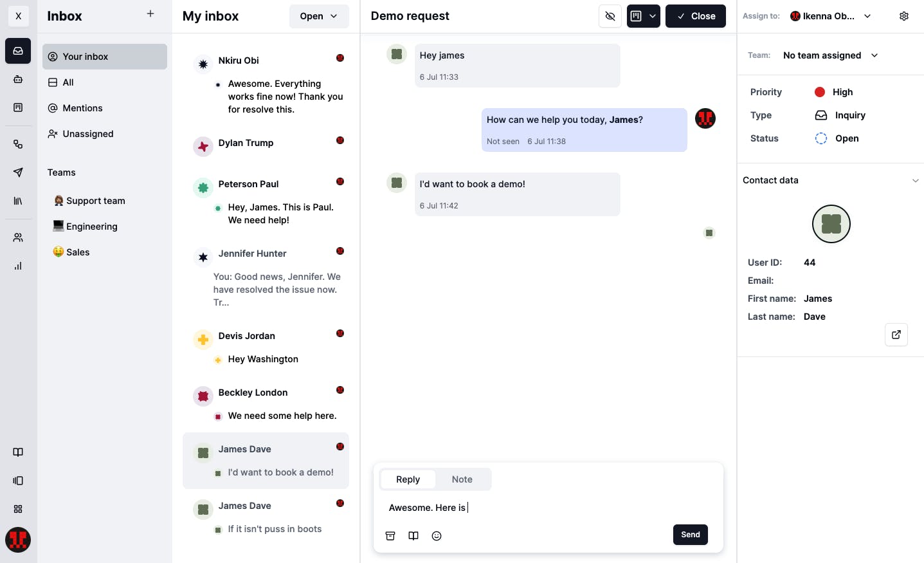This screenshot has height=563, width=924.
Task: Open contact profile external link icon
Action: [x=896, y=335]
